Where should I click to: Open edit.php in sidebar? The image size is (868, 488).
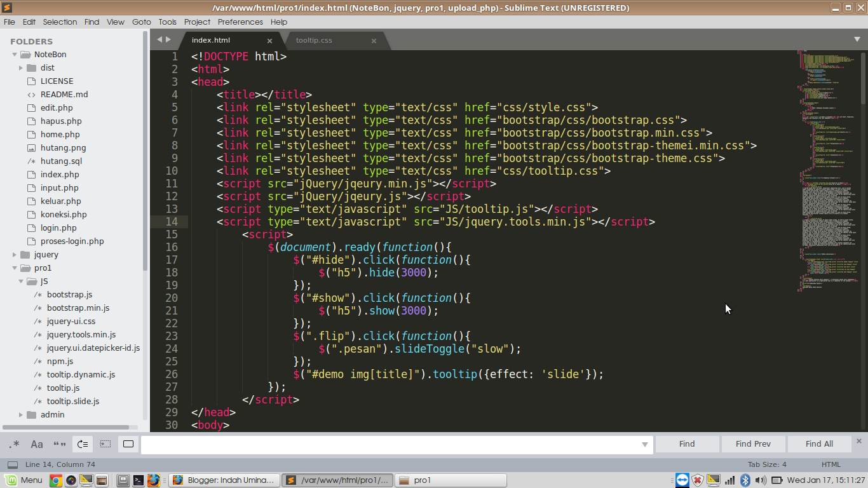pos(57,108)
